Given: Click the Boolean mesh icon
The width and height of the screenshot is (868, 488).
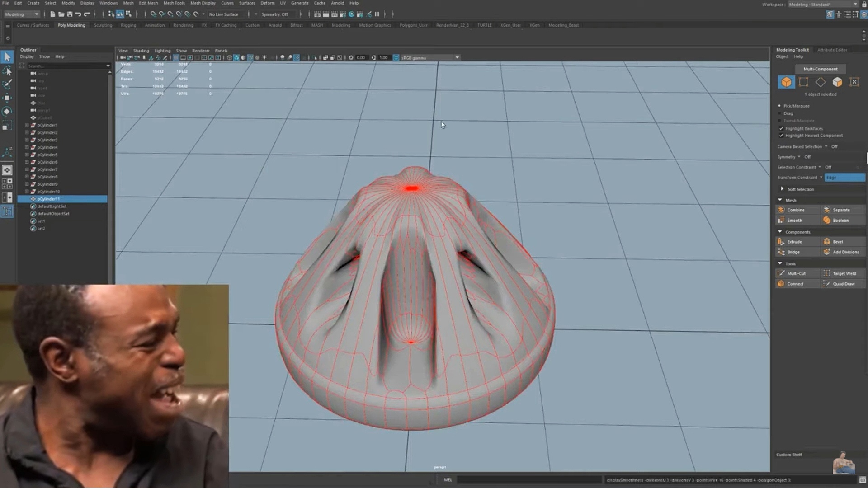Looking at the screenshot, I should tap(827, 221).
